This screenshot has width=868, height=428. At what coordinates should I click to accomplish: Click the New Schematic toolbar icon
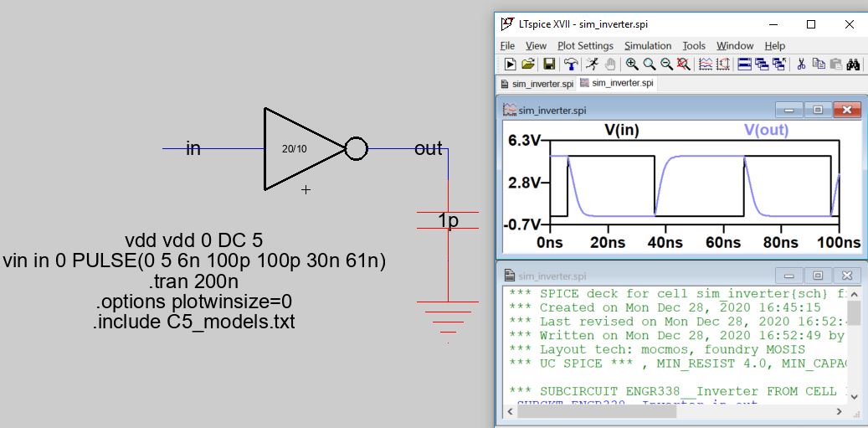click(x=510, y=64)
